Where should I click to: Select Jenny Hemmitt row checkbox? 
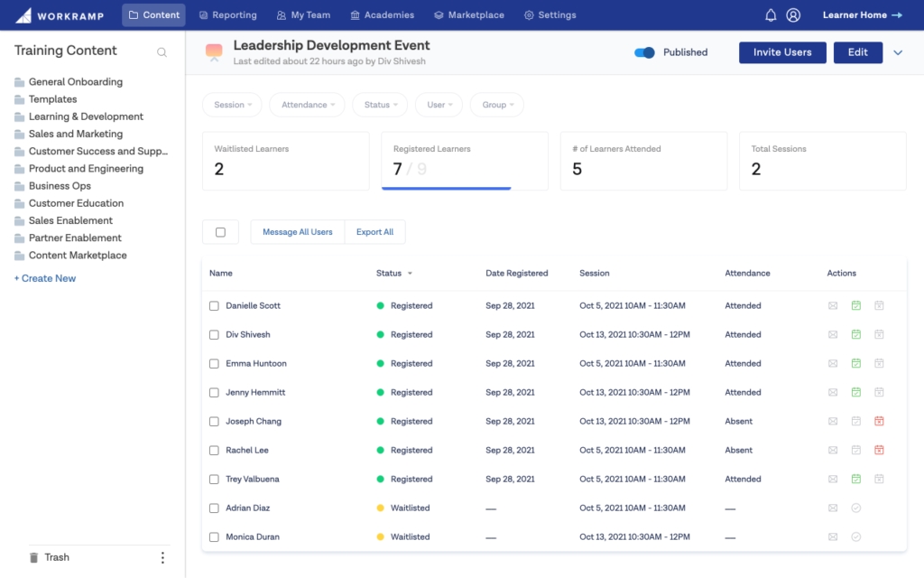(x=214, y=393)
